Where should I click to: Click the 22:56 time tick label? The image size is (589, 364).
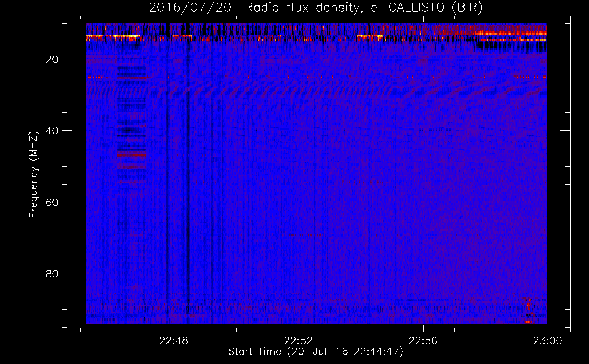pos(423,341)
